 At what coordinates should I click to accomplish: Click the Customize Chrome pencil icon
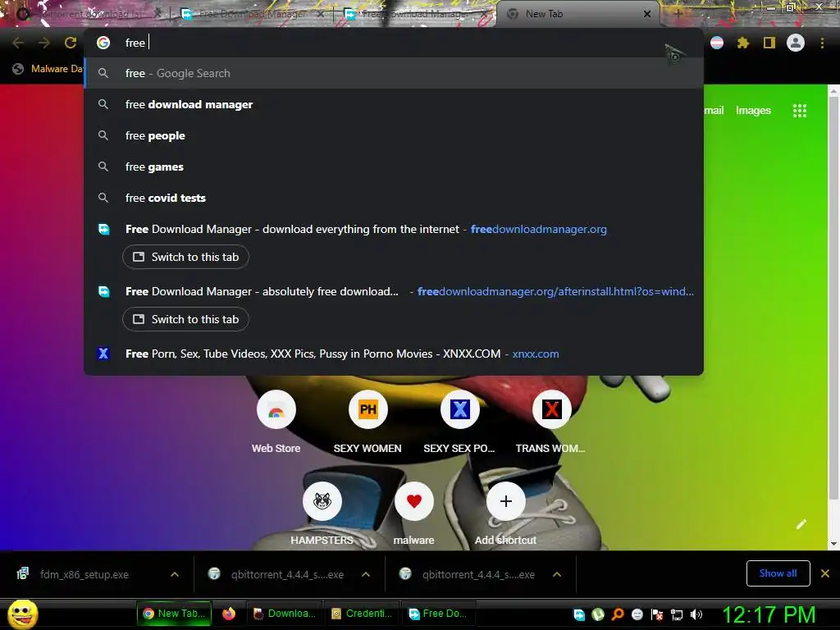tap(801, 524)
